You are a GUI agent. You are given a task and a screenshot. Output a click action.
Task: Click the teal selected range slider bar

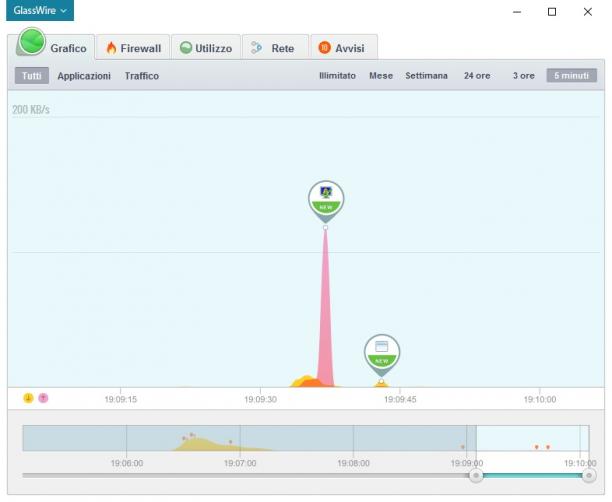532,475
